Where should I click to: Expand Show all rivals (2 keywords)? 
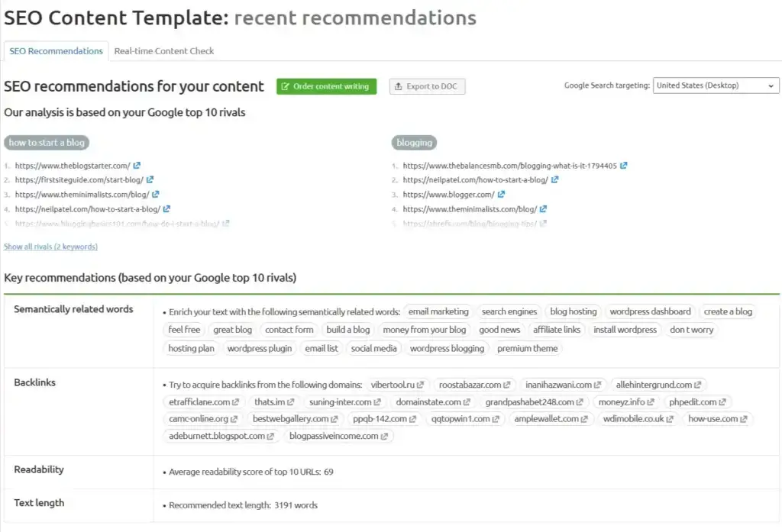point(50,247)
